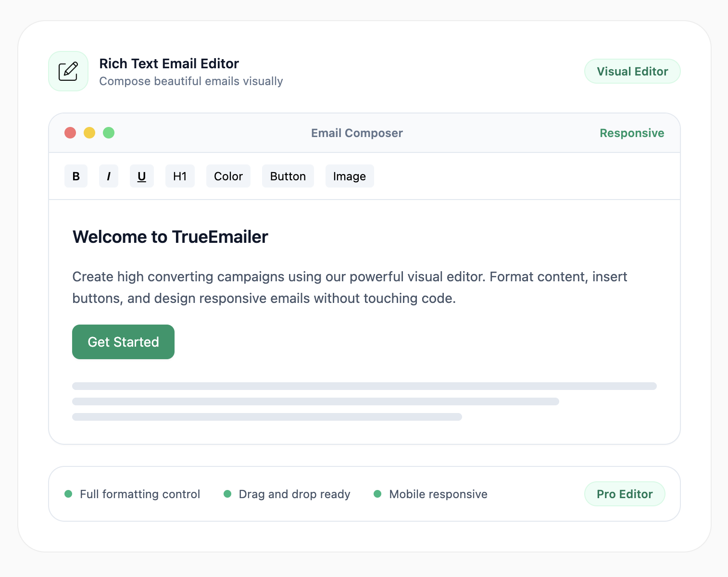Click the dot beside Mobile responsive
This screenshot has height=577, width=728.
point(378,493)
